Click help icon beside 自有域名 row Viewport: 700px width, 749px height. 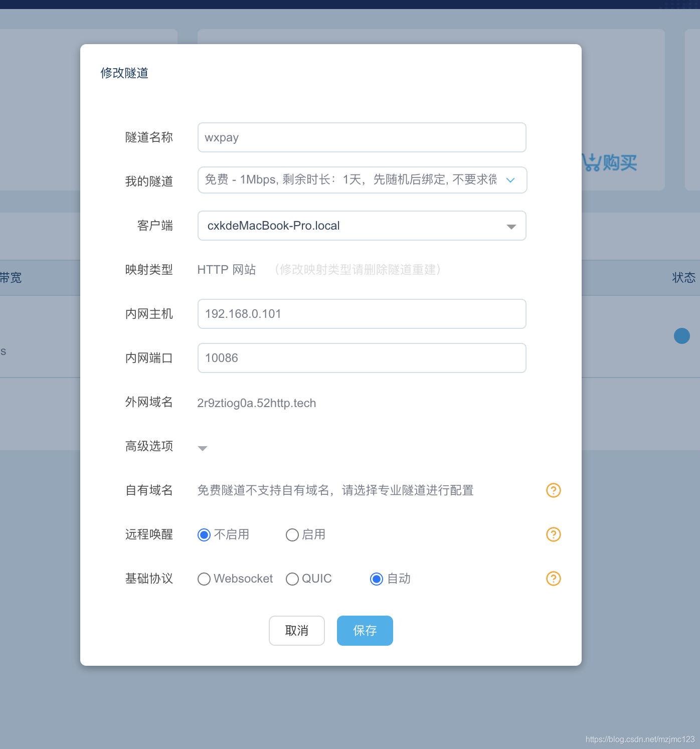(x=553, y=490)
